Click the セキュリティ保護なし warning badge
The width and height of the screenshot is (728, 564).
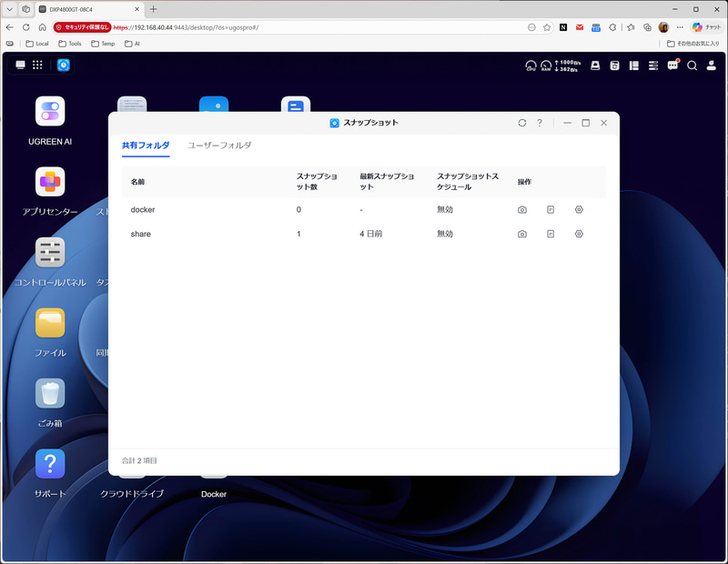coord(82,27)
